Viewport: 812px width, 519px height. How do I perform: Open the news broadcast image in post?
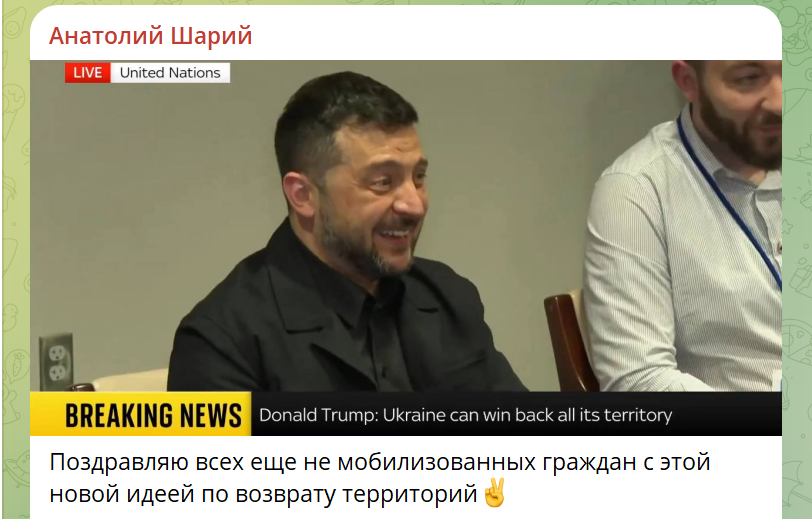click(405, 248)
